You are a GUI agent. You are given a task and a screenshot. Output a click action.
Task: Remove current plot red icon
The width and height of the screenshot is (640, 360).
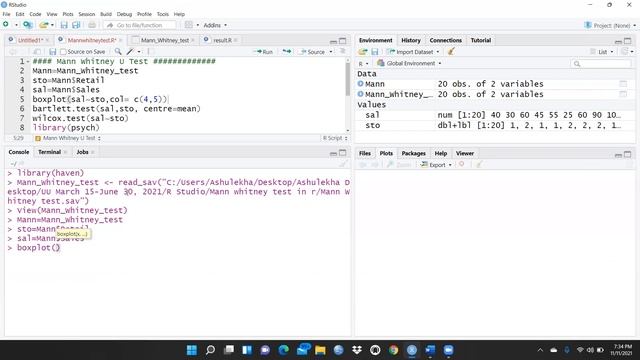[x=461, y=164]
